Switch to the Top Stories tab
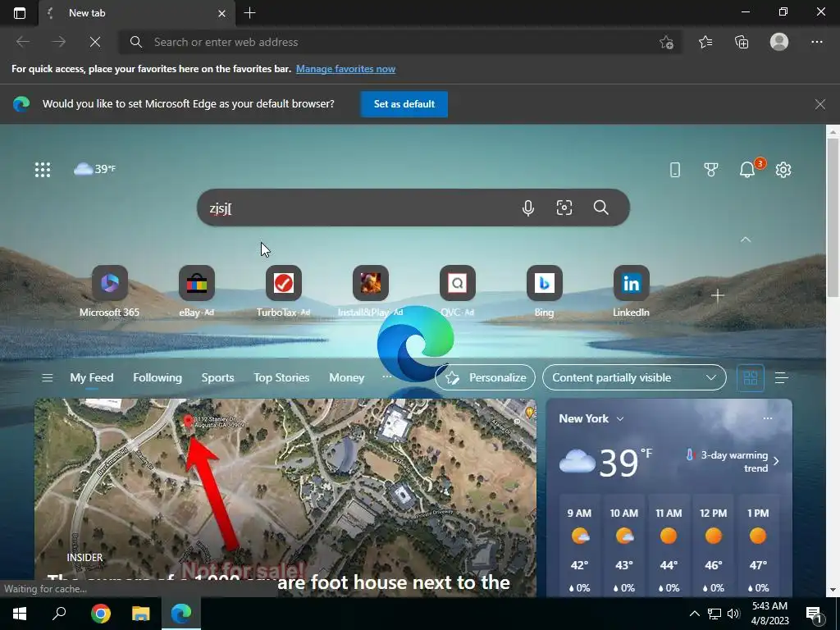Screen dimensions: 840x630 point(281,377)
